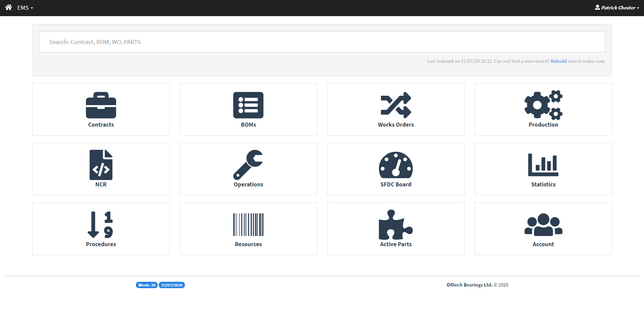Click the Procedures sort icon

101,225
